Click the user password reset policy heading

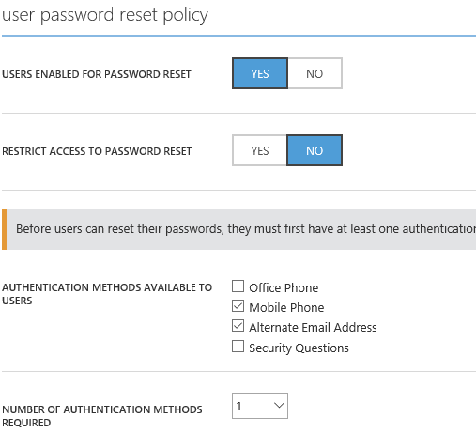[105, 15]
